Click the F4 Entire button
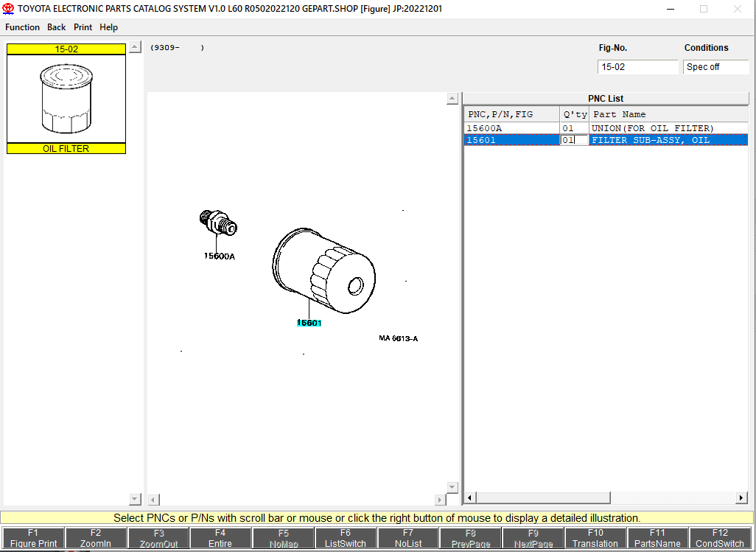 coord(220,538)
